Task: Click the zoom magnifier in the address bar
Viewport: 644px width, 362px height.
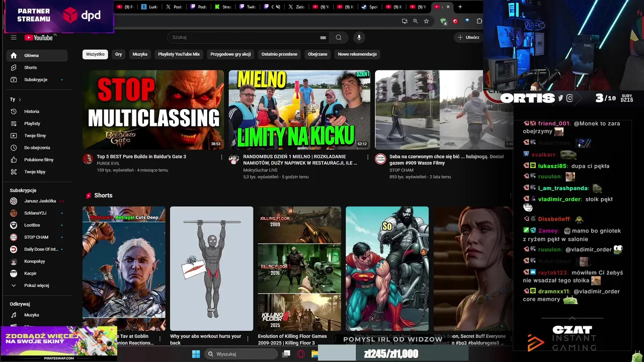Action: tap(415, 21)
